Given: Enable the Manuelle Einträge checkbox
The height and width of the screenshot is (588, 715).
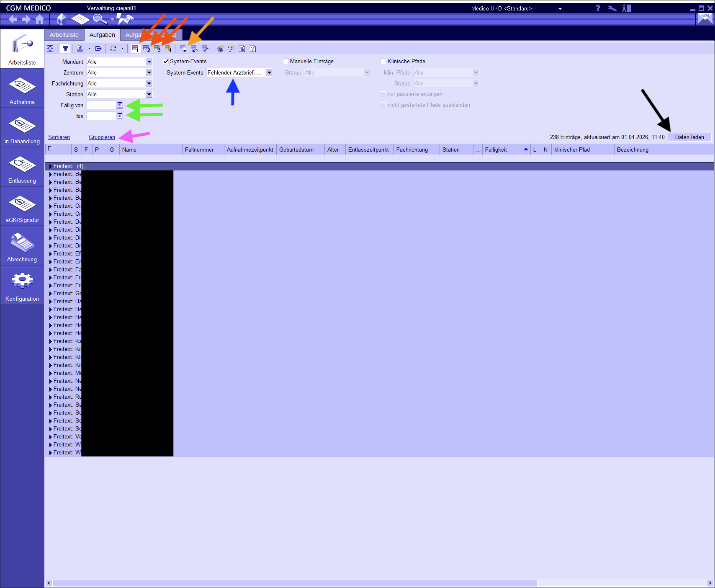Looking at the screenshot, I should point(286,61).
